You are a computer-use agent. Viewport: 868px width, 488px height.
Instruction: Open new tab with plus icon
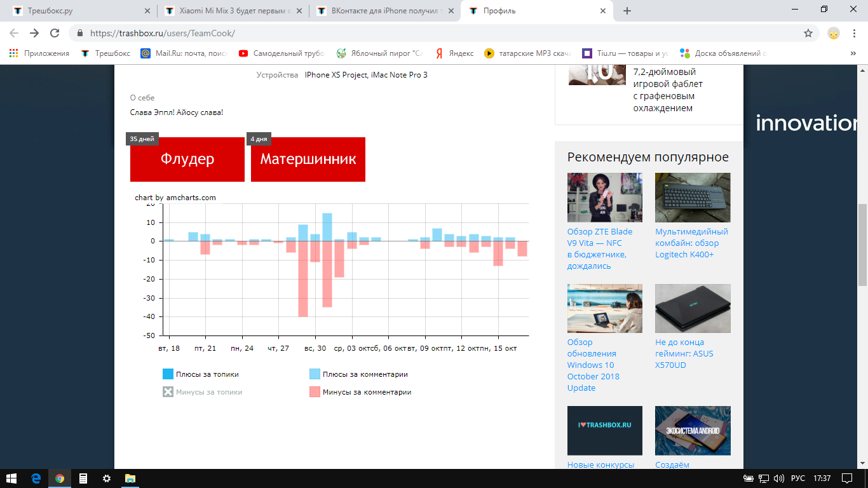coord(627,11)
